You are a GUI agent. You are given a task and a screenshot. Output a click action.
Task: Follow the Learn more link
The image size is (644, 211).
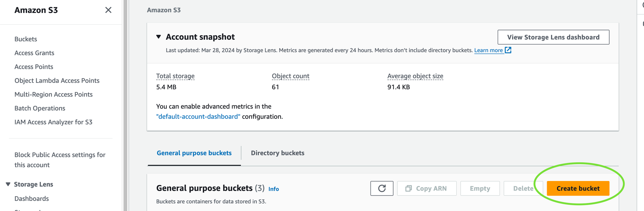(488, 50)
